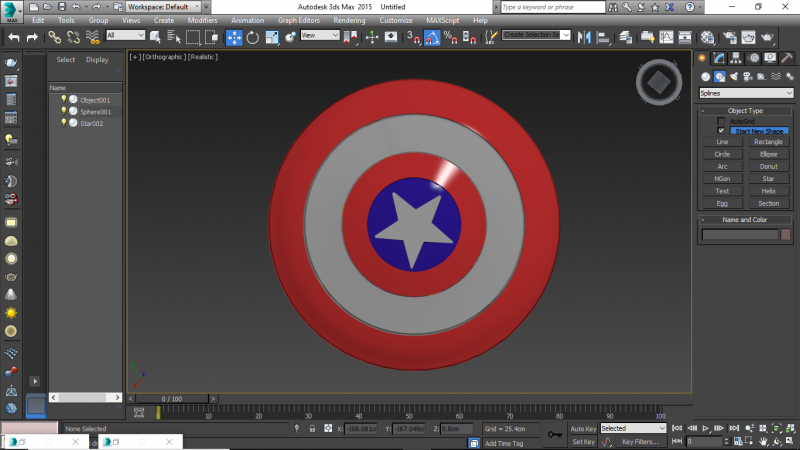The width and height of the screenshot is (800, 450).
Task: Open the Material Editor icon
Action: [708, 37]
